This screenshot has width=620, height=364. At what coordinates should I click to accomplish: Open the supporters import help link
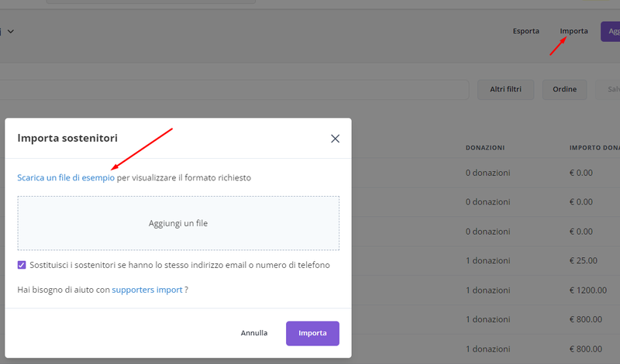click(x=147, y=290)
